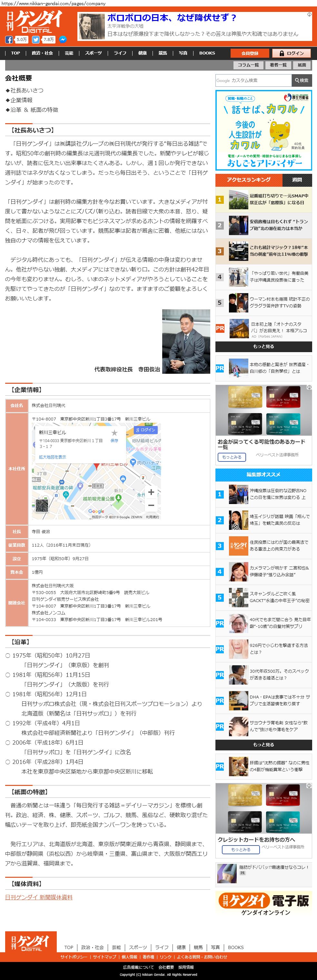Image resolution: width=317 pixels, height=980 pixels.
Task: Click the 紙面 button
Action: point(302,65)
